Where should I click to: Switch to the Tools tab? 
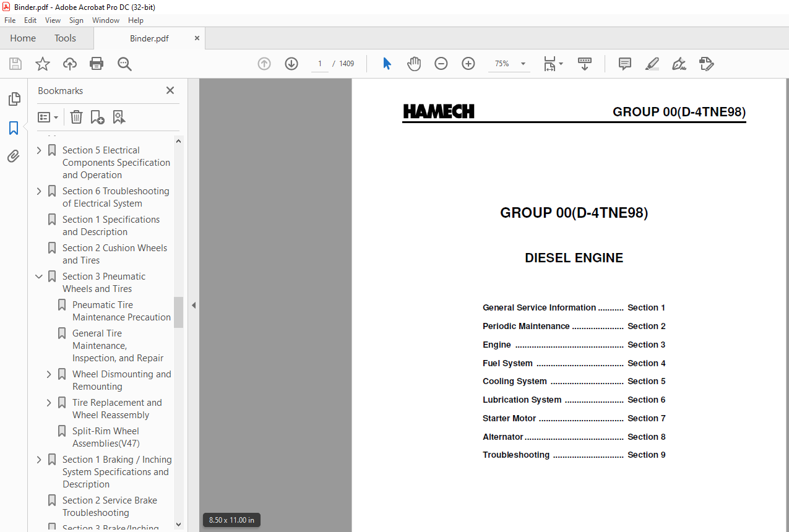point(65,38)
